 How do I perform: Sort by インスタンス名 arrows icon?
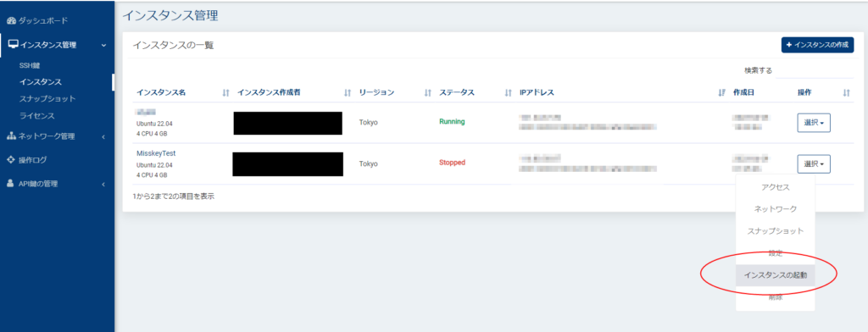tap(225, 93)
